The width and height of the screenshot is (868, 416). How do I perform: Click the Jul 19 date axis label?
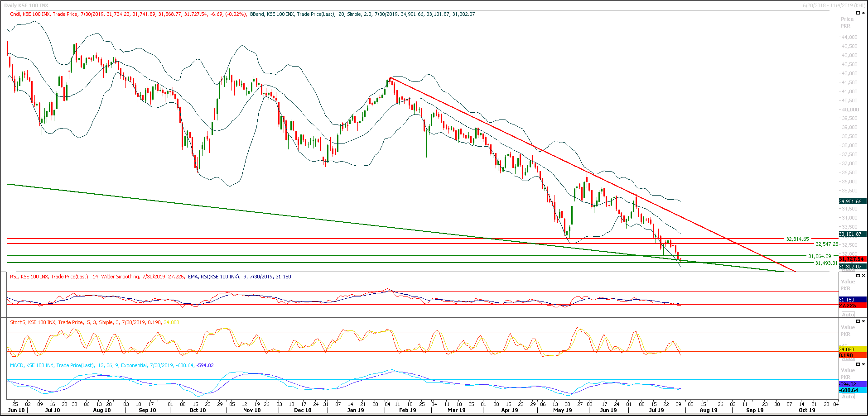[x=657, y=410]
